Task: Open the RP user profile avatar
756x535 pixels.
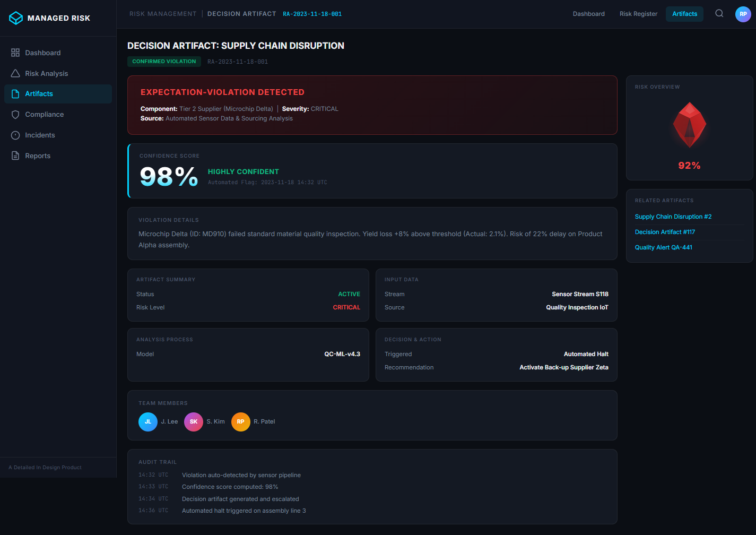Action: [x=743, y=14]
